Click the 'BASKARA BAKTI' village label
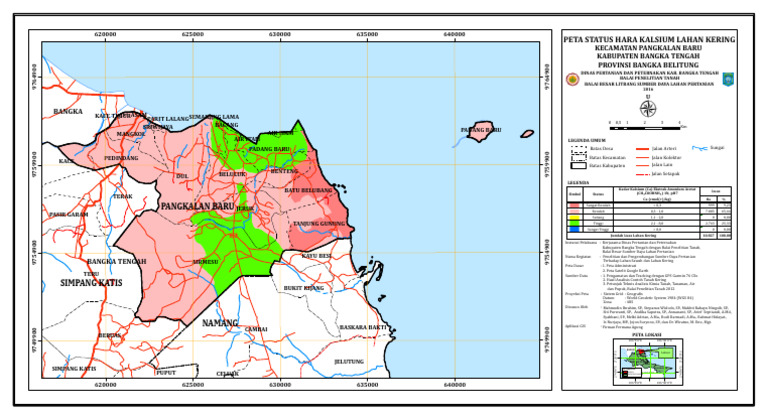Screen dimensions: 768x419 tap(363, 327)
